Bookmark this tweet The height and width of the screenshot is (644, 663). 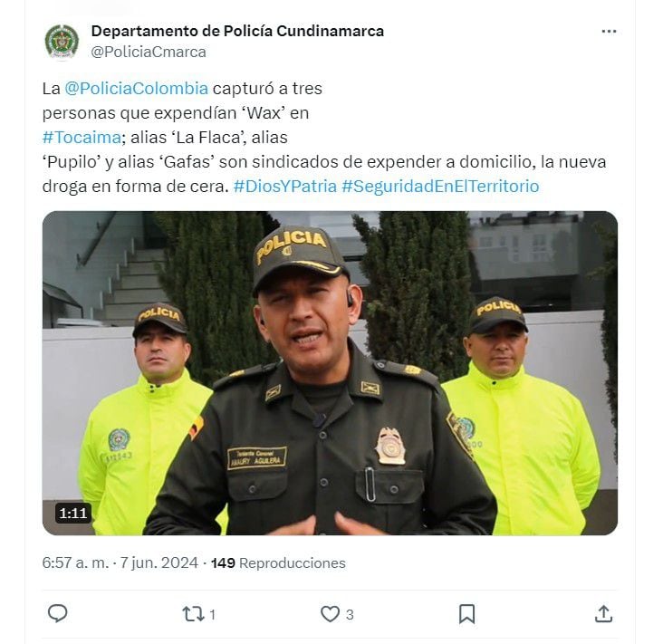pyautogui.click(x=466, y=614)
